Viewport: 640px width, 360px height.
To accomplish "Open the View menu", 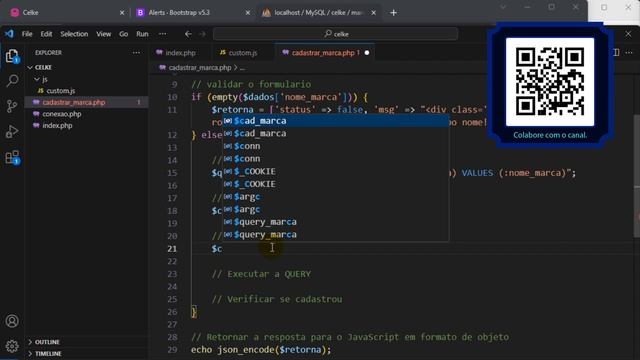I will pyautogui.click(x=104, y=34).
